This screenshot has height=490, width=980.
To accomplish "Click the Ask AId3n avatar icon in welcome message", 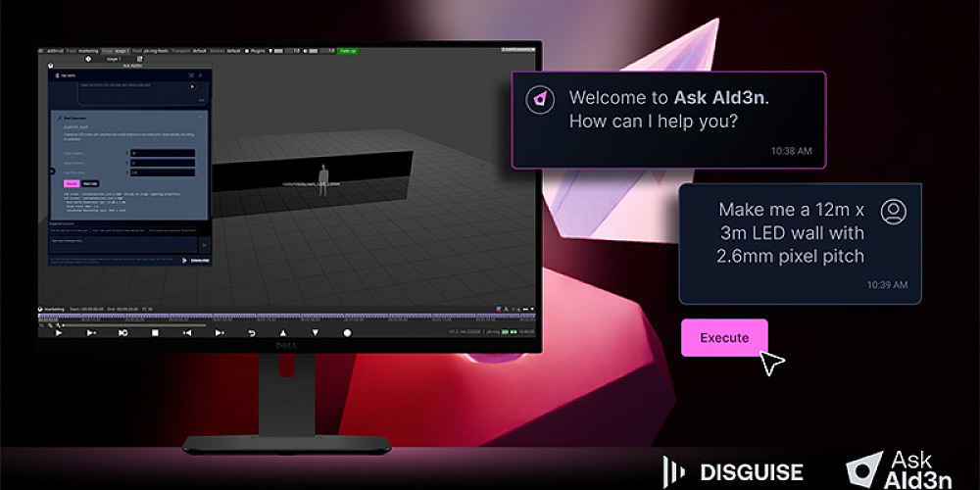I will 537,99.
